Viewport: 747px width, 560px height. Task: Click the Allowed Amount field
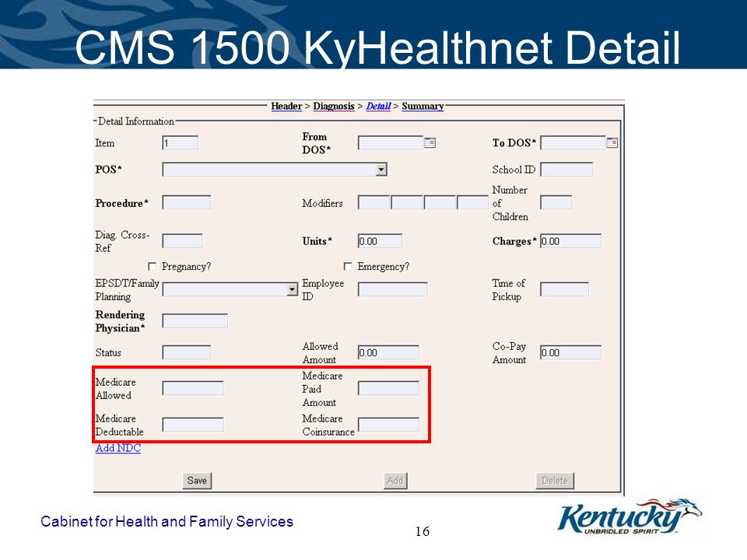click(388, 352)
